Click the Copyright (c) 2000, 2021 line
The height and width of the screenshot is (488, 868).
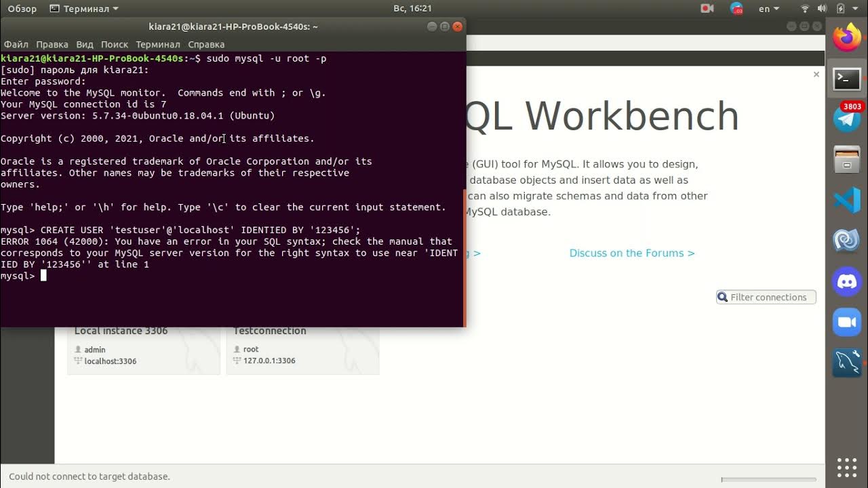(157, 138)
